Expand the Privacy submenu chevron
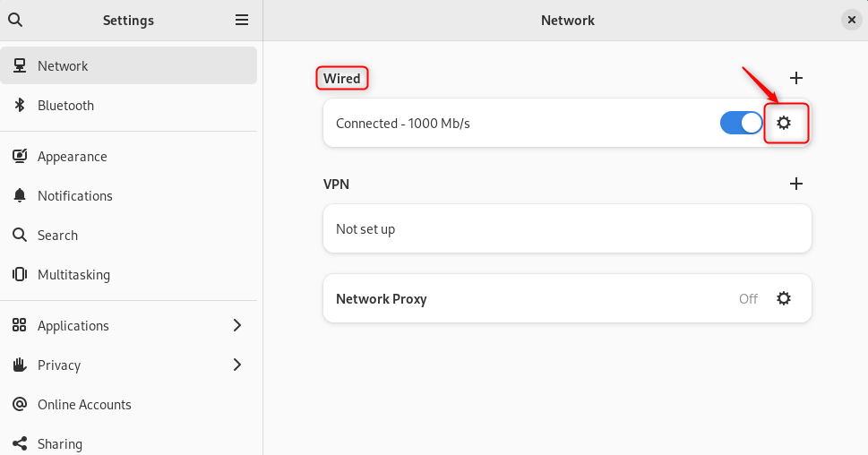868x455 pixels. click(x=236, y=365)
